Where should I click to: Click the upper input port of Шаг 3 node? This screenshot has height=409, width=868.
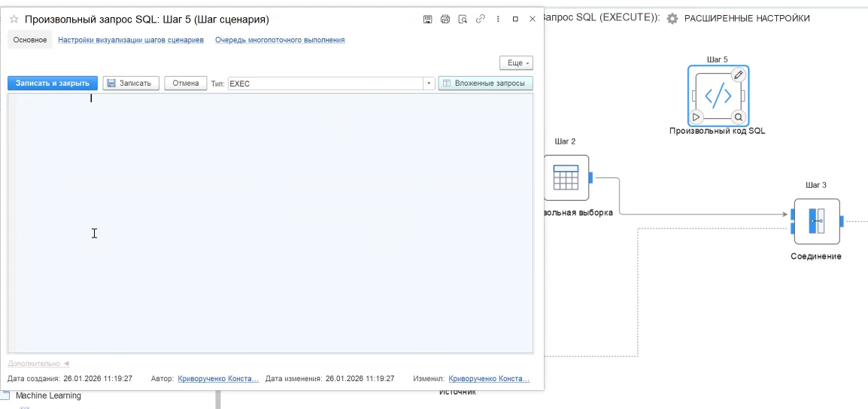click(x=793, y=214)
